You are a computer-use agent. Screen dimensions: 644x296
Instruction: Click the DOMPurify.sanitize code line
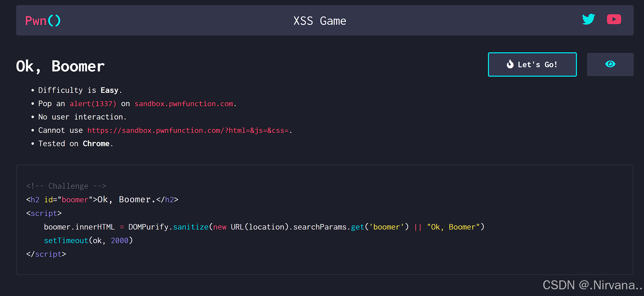click(x=264, y=227)
